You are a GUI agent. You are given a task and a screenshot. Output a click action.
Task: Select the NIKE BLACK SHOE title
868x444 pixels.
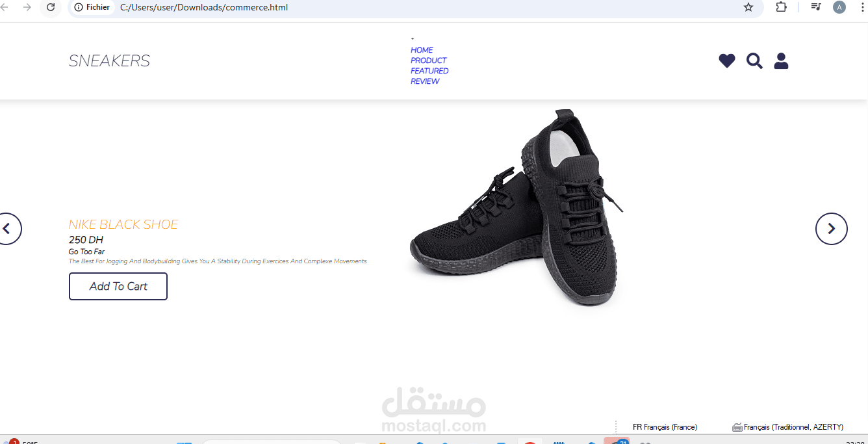(123, 224)
